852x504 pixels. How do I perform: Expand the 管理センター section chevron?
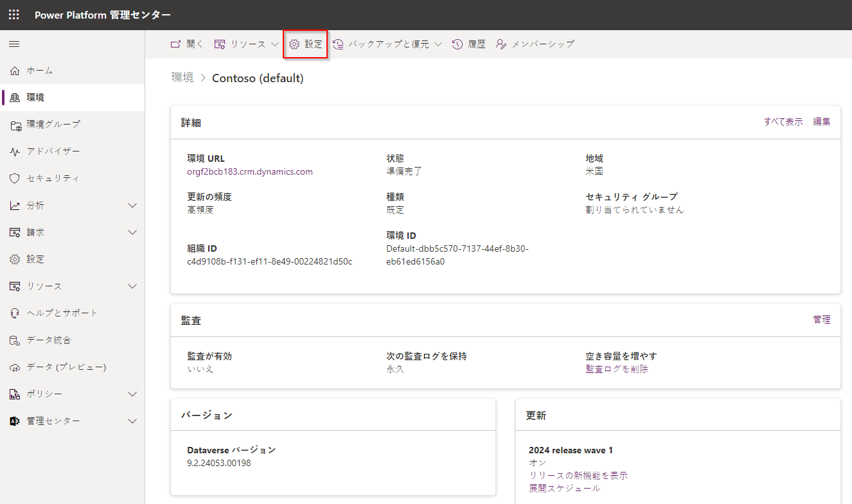point(132,421)
